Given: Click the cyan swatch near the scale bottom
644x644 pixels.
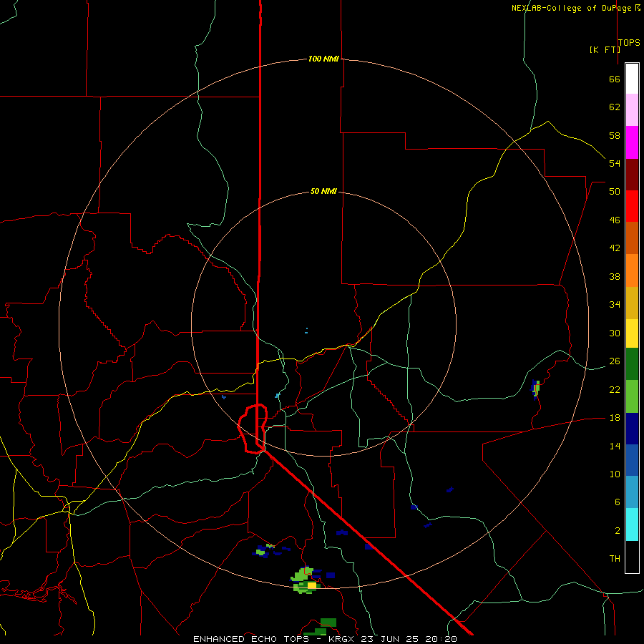Looking at the screenshot, I should click(632, 525).
